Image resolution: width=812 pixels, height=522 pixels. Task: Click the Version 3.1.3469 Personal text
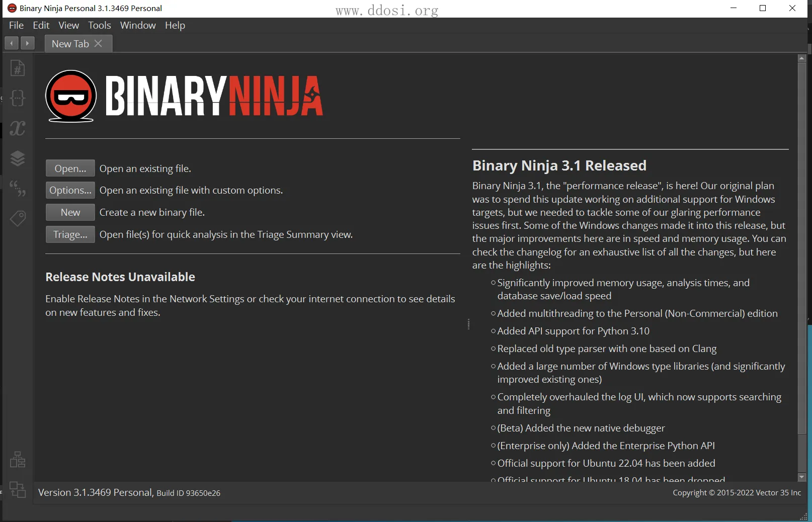point(95,492)
